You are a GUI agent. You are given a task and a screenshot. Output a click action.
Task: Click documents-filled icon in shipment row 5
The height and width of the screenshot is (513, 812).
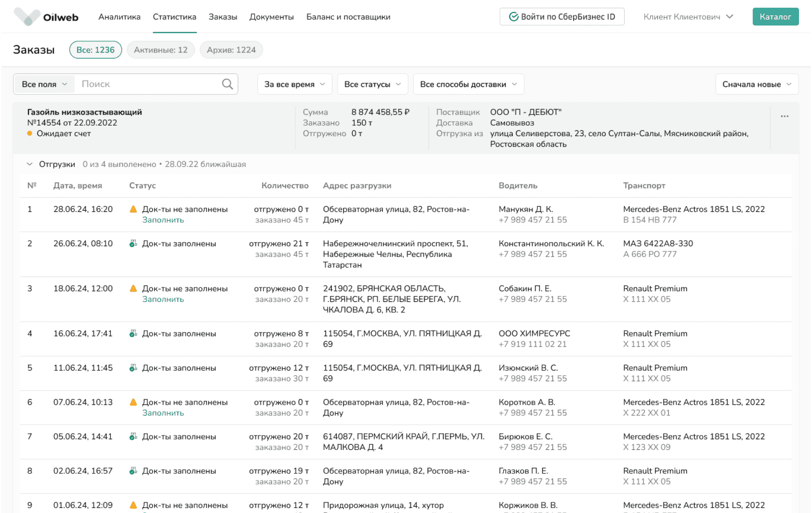pos(133,368)
